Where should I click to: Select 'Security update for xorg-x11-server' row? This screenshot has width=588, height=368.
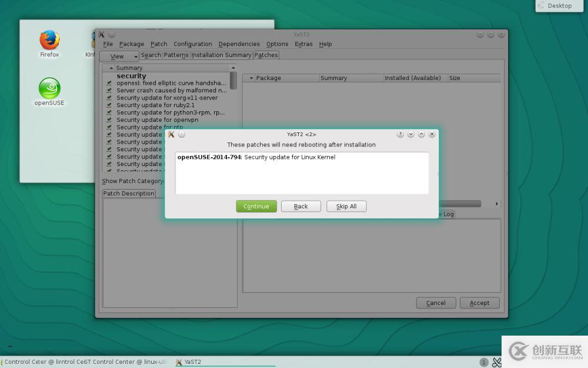(167, 98)
